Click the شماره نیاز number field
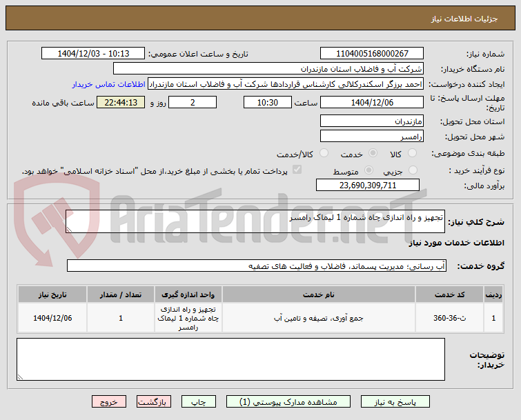 tap(372, 54)
